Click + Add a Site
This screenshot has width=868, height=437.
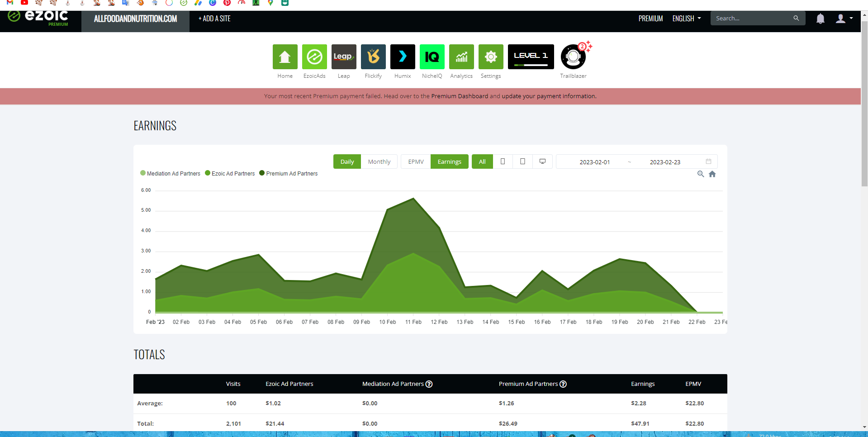[214, 19]
